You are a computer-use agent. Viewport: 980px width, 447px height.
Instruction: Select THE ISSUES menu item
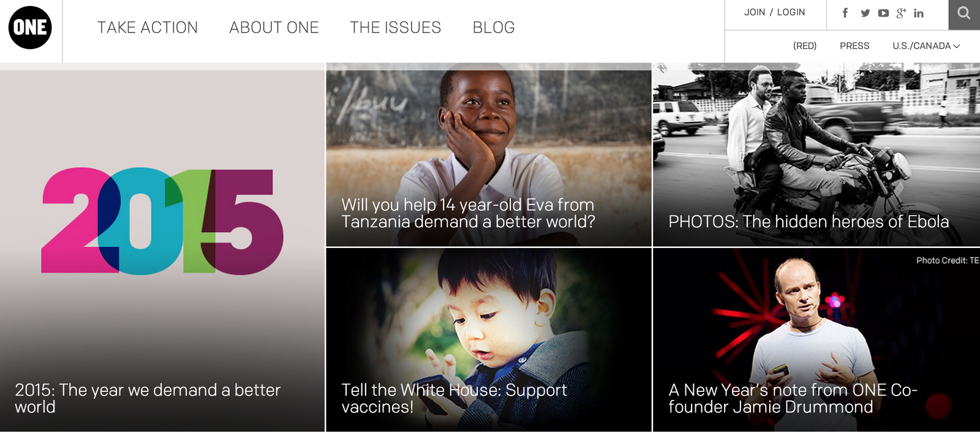click(395, 28)
